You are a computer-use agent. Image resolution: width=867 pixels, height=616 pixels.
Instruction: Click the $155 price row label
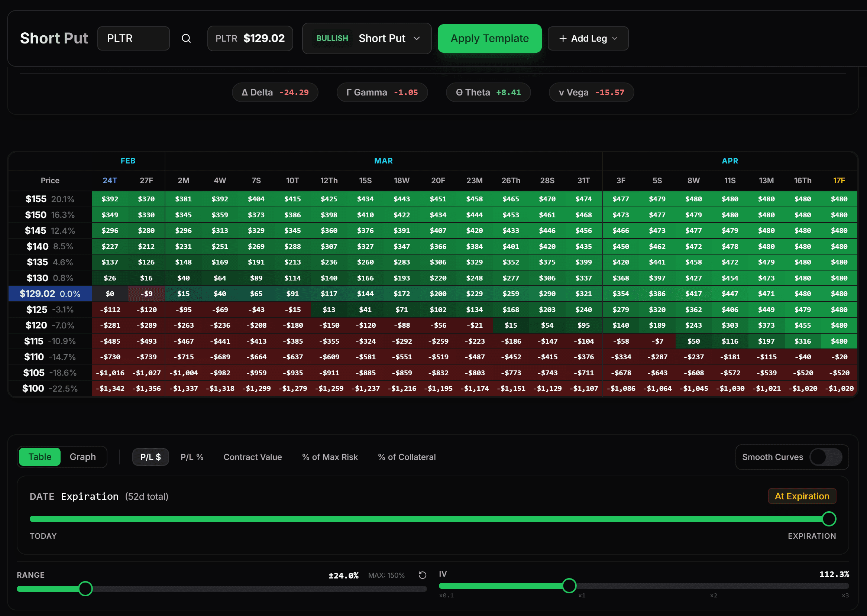point(50,199)
